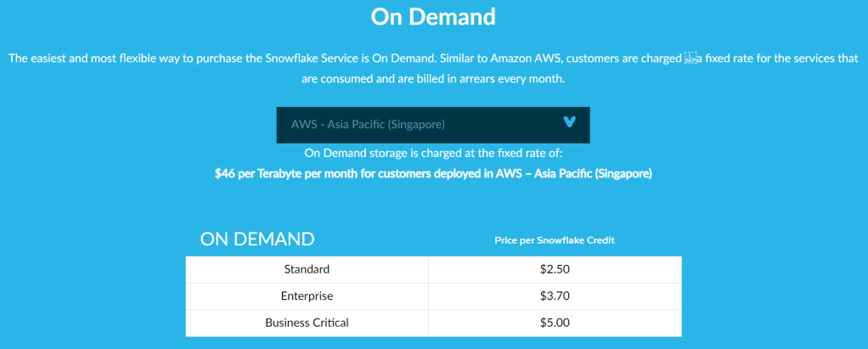This screenshot has height=349, width=868.
Task: Open the AWS - Asia Pacific (Singapore) dropdown
Action: coord(432,125)
